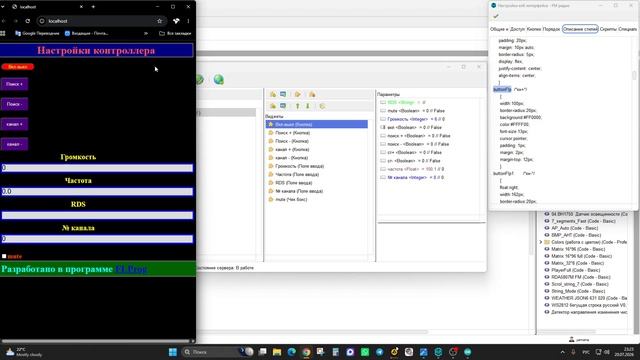640x360 pixels.
Task: Open a new browser tab with plus
Action: (x=93, y=7)
